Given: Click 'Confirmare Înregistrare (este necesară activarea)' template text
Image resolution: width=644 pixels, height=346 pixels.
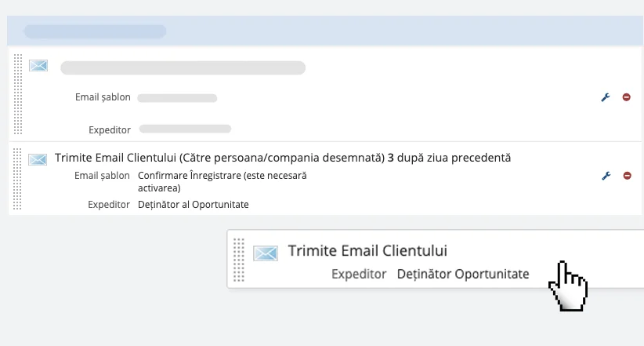Looking at the screenshot, I should click(223, 181).
